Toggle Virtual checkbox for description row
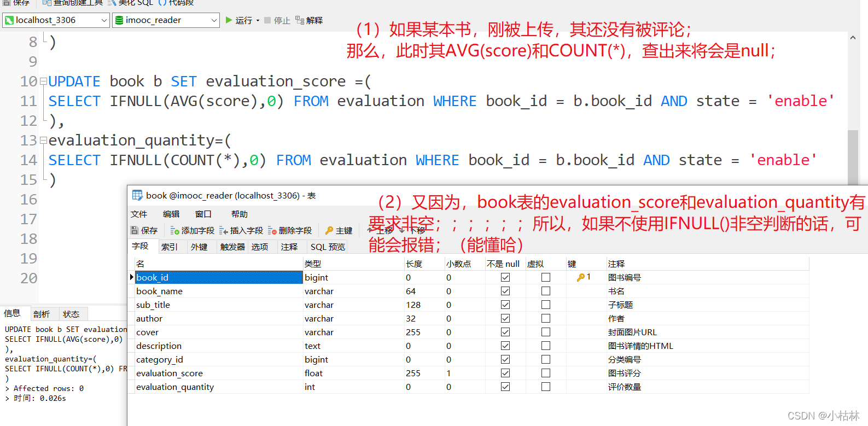Screen dimensions: 868x426 [x=546, y=346]
